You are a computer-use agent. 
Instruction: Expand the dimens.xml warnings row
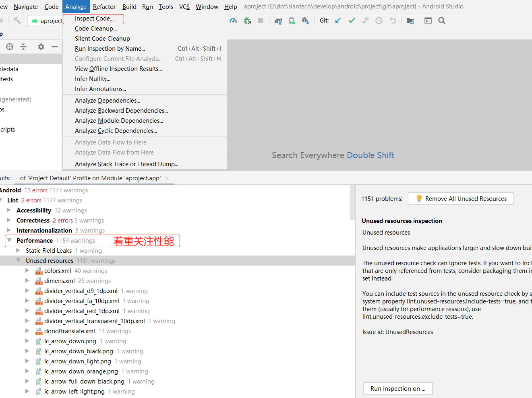click(x=27, y=280)
